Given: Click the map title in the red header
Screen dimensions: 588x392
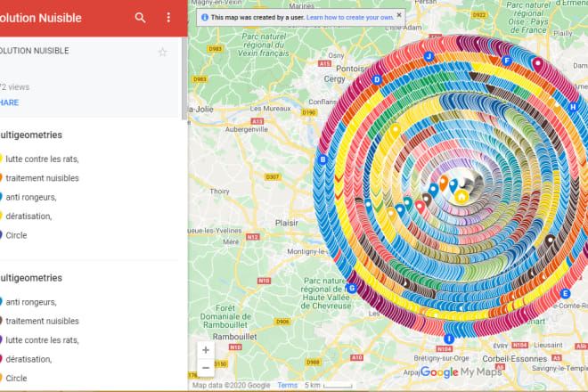Looking at the screenshot, I should pyautogui.click(x=40, y=18).
